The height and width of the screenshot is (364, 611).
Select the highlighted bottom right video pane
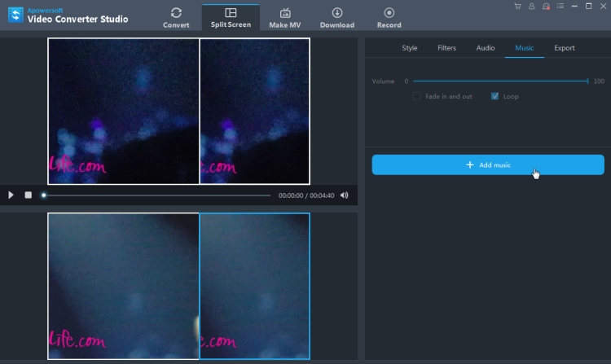coord(255,286)
